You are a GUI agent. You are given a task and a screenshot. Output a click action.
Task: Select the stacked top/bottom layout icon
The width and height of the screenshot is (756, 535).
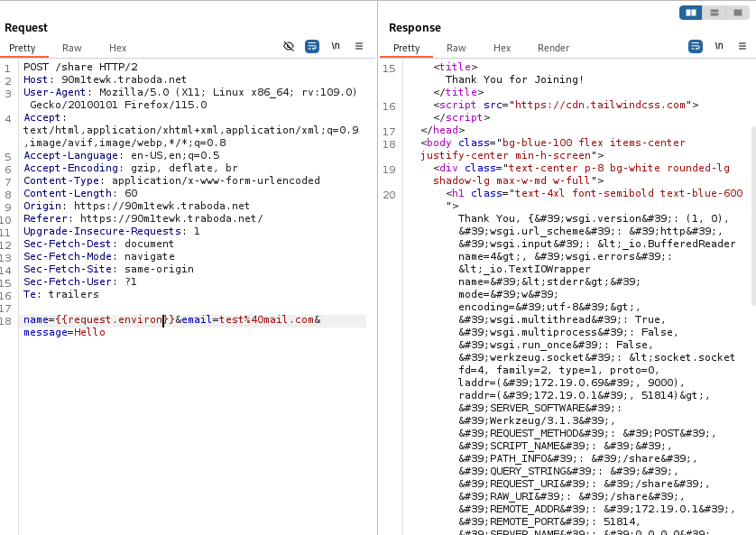tap(715, 13)
